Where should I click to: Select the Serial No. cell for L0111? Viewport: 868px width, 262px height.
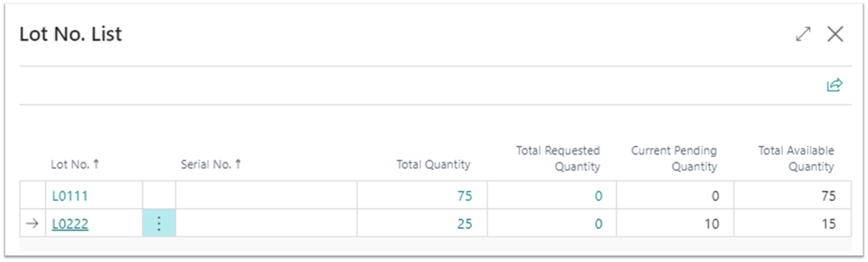266,196
